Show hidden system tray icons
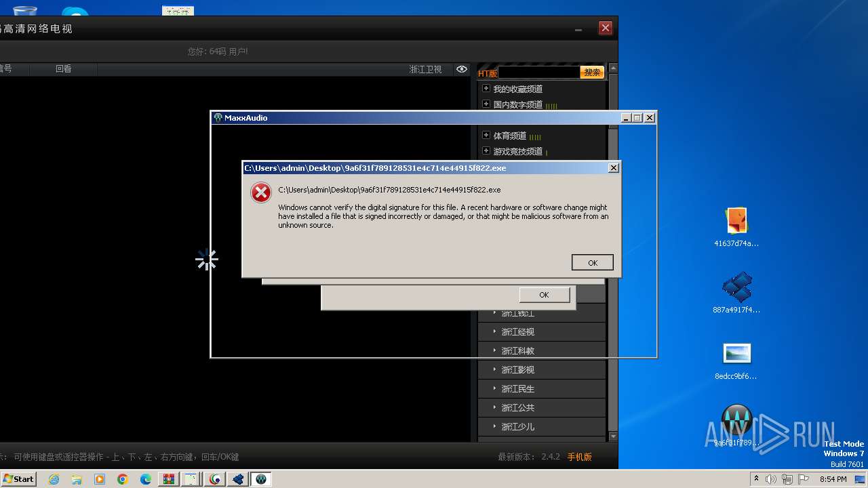 tap(756, 479)
